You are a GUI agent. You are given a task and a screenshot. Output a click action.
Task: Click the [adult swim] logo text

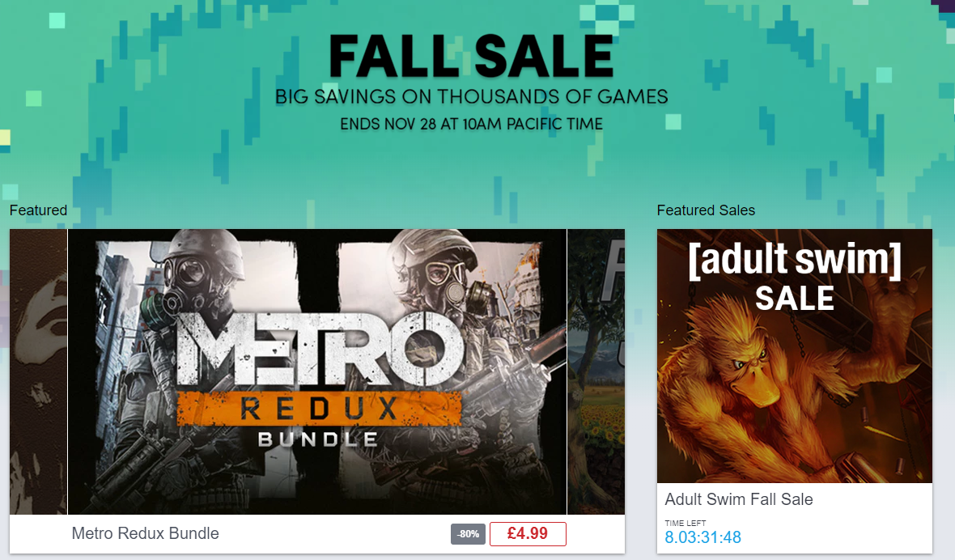(794, 261)
